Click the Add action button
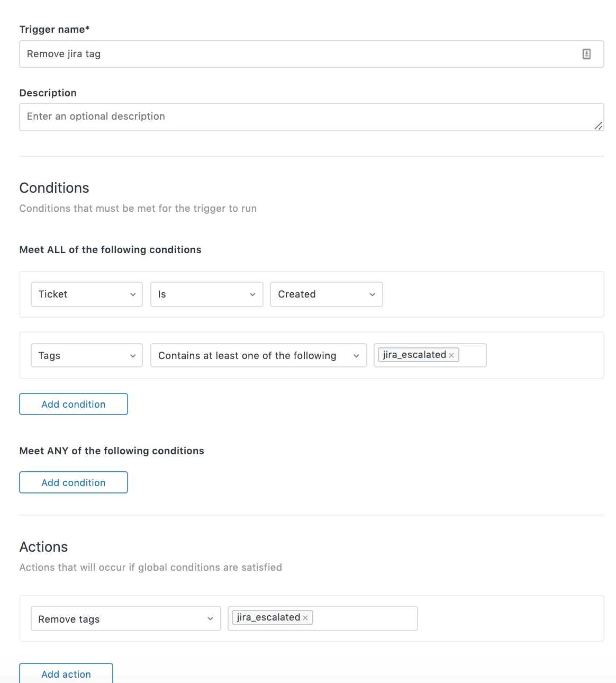The width and height of the screenshot is (616, 683). (x=66, y=673)
